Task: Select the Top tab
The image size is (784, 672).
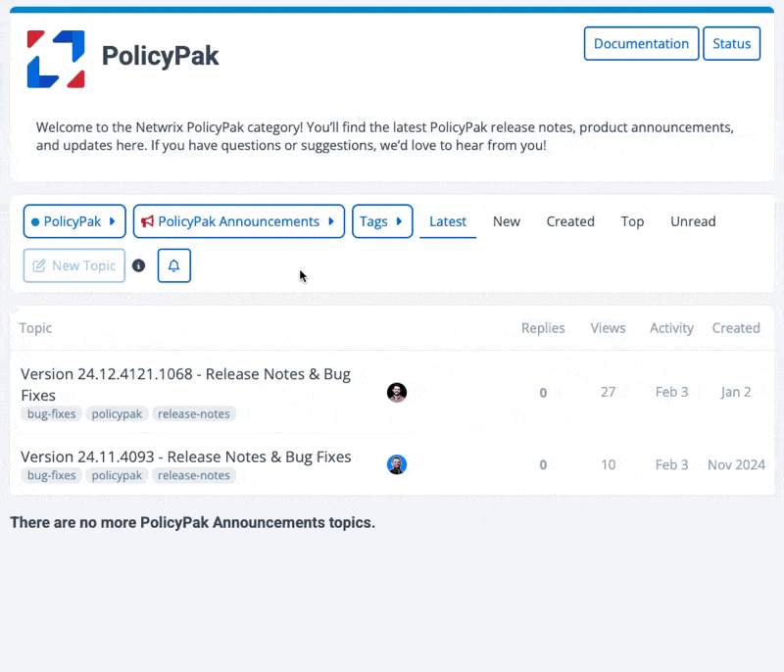Action: 632,221
